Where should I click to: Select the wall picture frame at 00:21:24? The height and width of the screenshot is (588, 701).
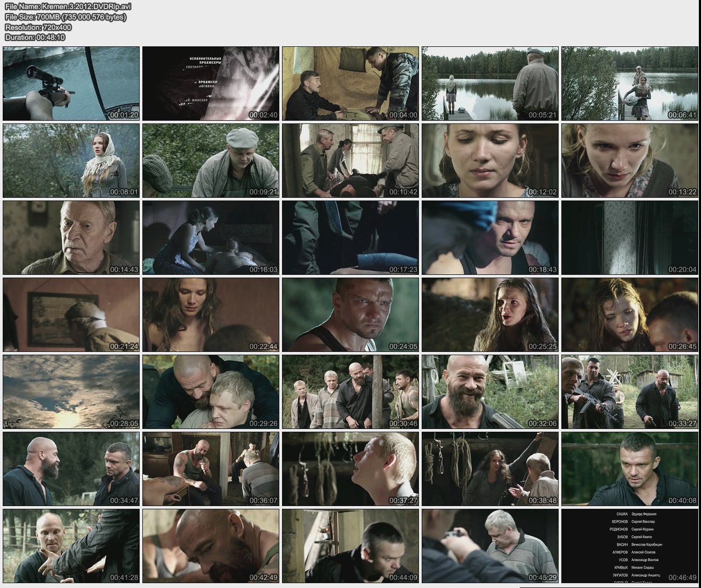click(71, 315)
